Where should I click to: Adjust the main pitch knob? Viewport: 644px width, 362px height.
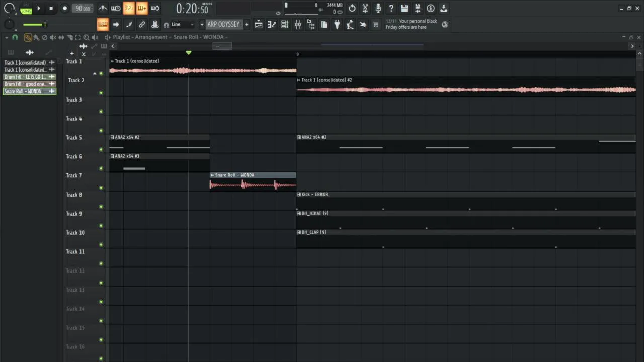pyautogui.click(x=9, y=24)
